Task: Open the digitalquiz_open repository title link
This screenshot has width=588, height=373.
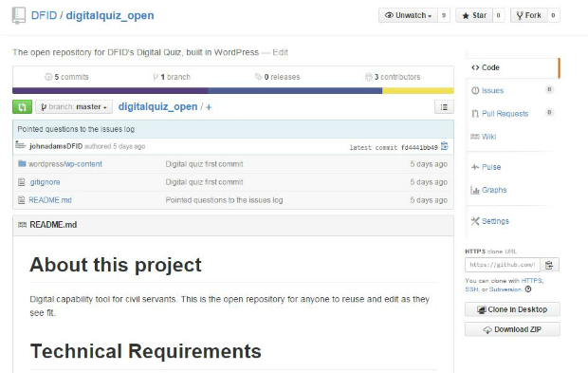Action: (x=110, y=16)
